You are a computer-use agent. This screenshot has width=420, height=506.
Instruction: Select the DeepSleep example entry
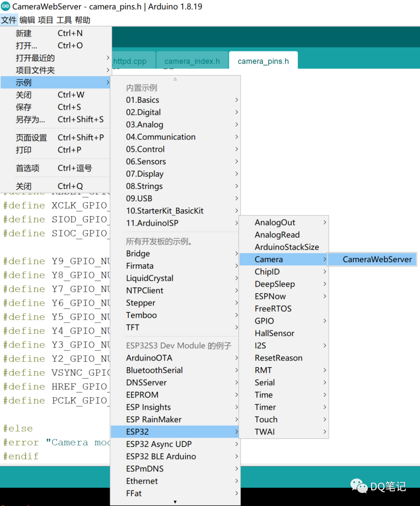275,284
